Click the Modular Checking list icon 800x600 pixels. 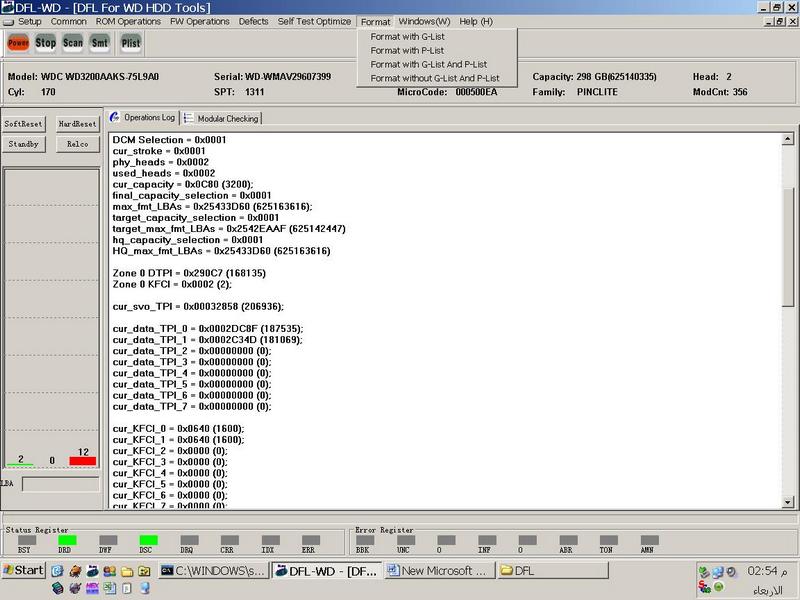tap(189, 118)
